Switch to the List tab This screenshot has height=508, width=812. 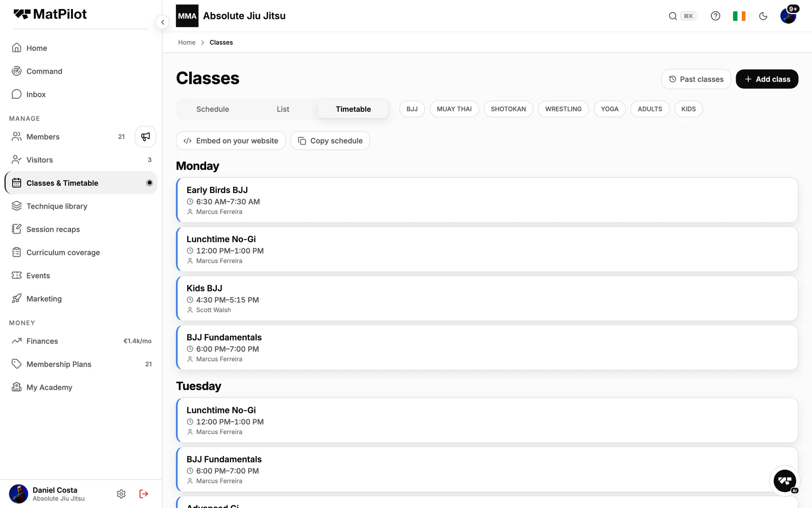[x=283, y=109]
